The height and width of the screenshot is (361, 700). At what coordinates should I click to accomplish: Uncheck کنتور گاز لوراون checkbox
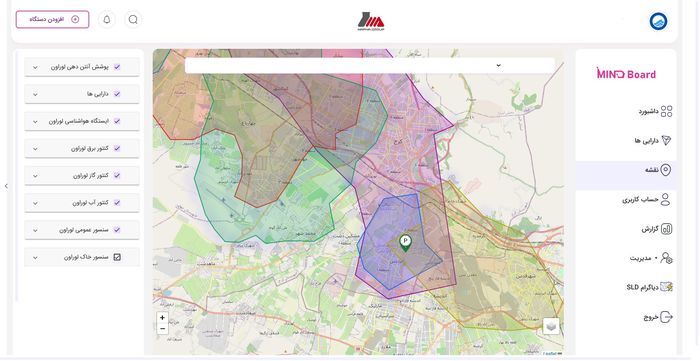click(117, 175)
